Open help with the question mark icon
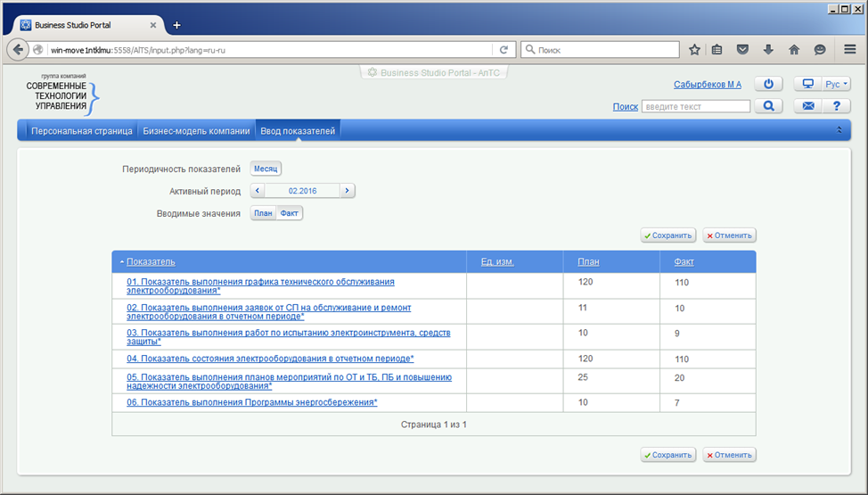The height and width of the screenshot is (495, 868). click(836, 106)
